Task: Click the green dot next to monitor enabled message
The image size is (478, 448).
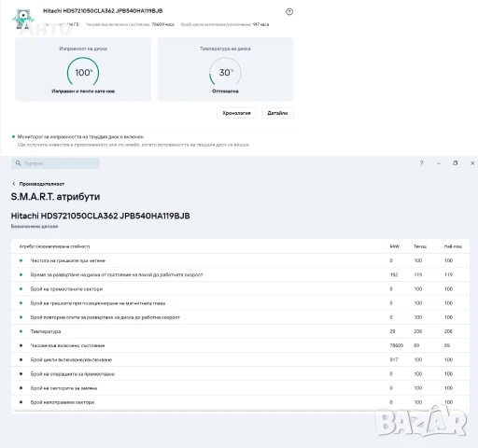Action: click(13, 136)
